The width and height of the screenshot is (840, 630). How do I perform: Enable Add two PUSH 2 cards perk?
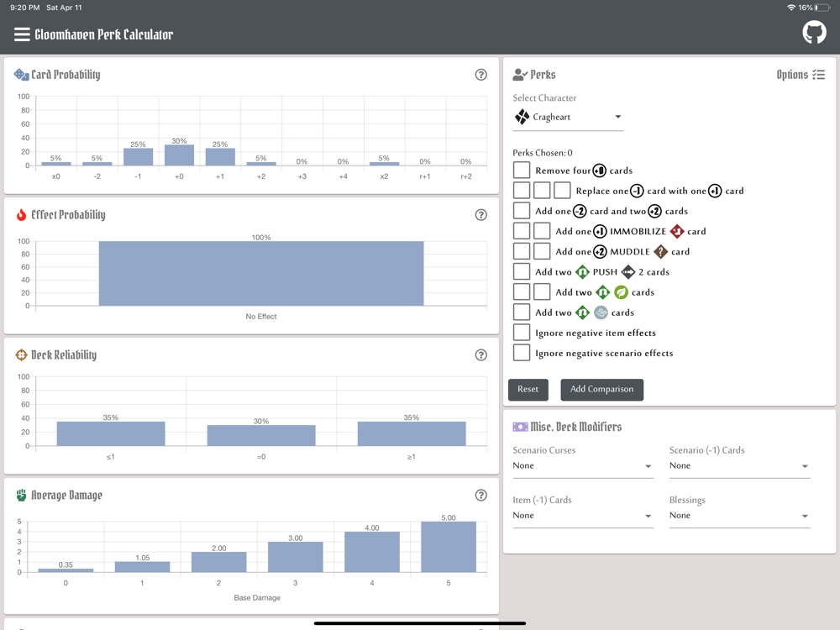[522, 272]
